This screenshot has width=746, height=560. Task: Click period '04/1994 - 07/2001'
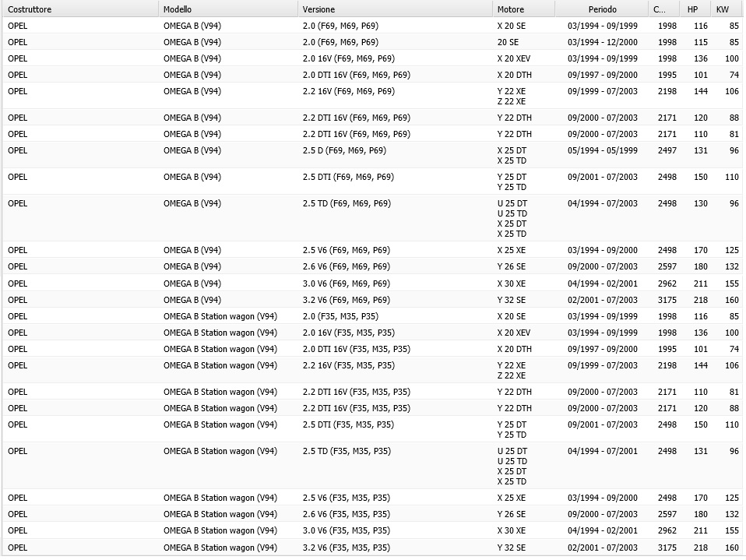(602, 451)
